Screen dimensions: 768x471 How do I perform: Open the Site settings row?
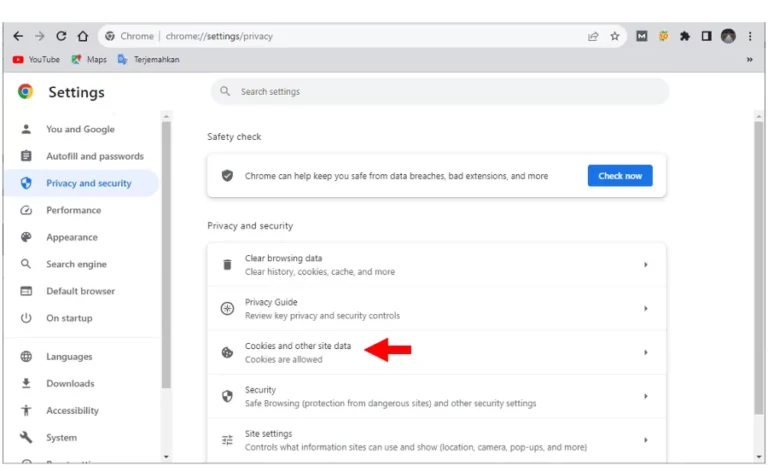coord(436,440)
